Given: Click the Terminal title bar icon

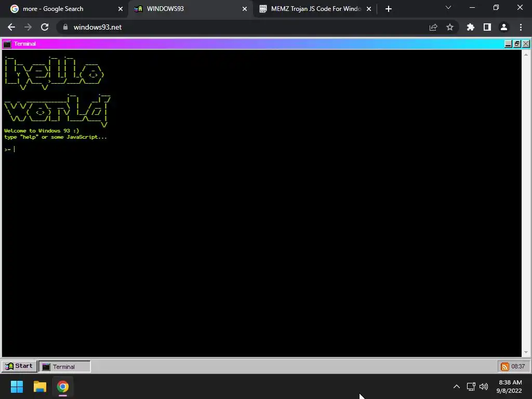Looking at the screenshot, I should tap(7, 44).
